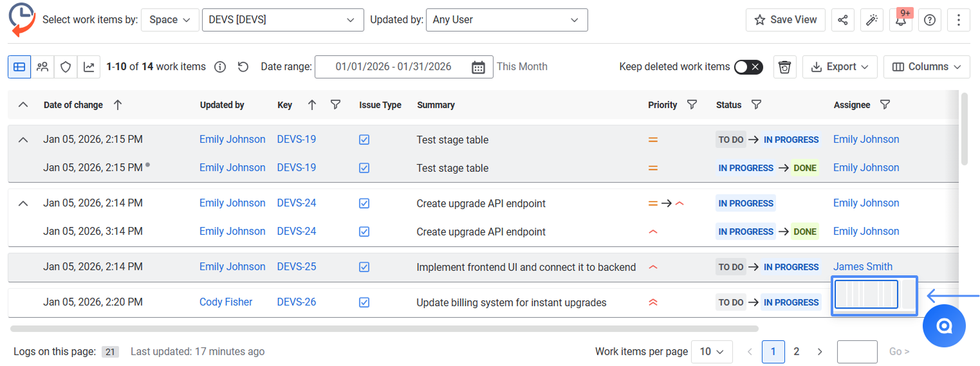Switch to the chart view icon

tap(89, 67)
